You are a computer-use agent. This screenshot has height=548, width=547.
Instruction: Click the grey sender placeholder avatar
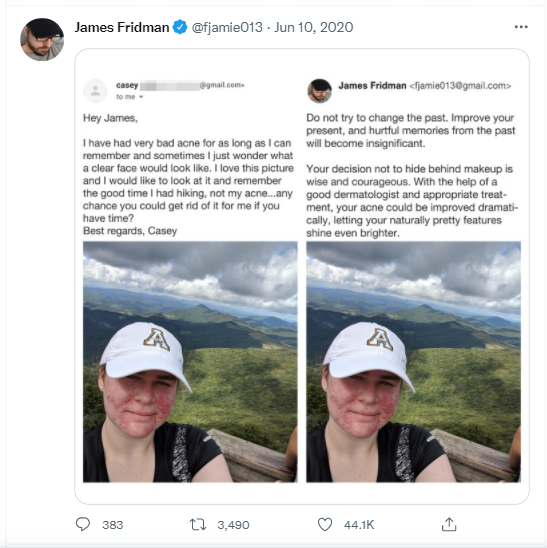[x=95, y=91]
